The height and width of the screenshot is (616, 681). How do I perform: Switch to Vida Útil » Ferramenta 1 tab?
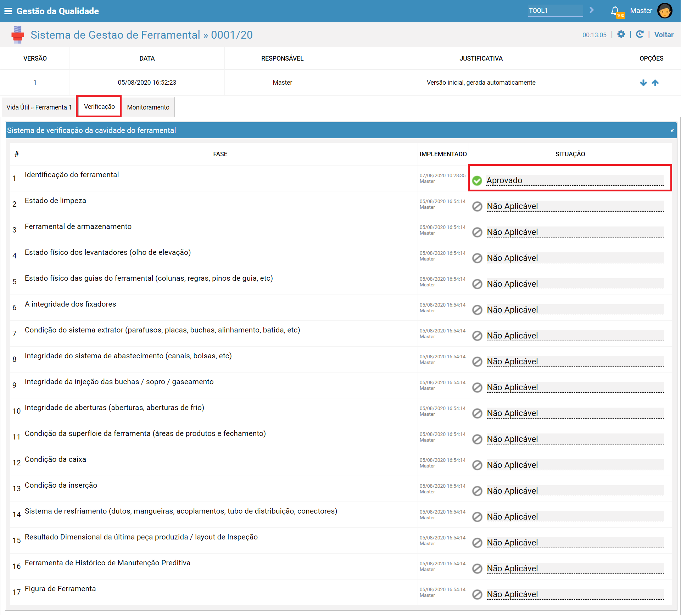click(x=39, y=107)
